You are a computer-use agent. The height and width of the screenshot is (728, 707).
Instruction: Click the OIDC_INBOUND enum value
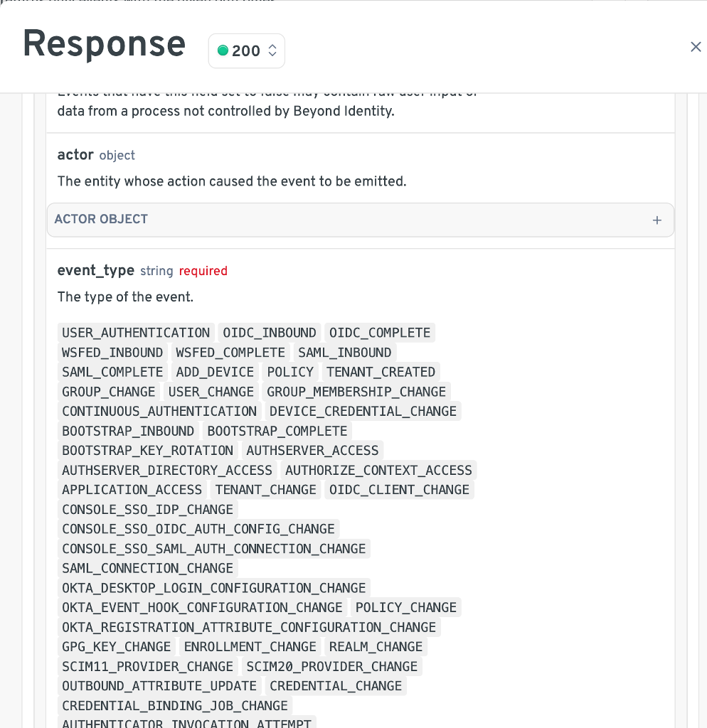270,333
